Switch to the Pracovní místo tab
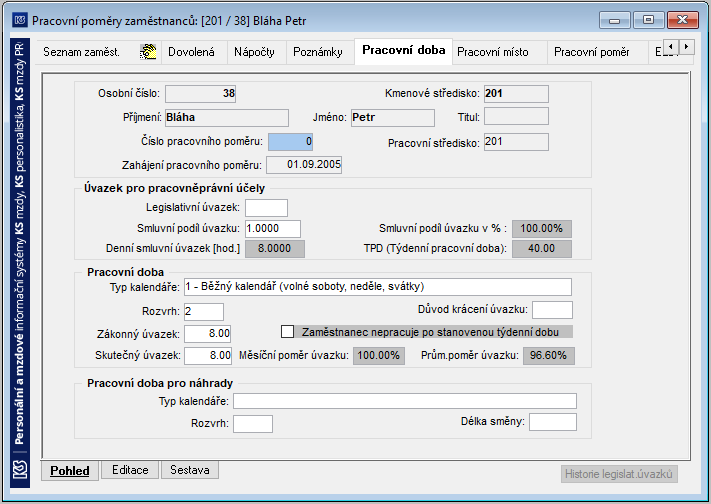The height and width of the screenshot is (504, 711). tap(493, 52)
